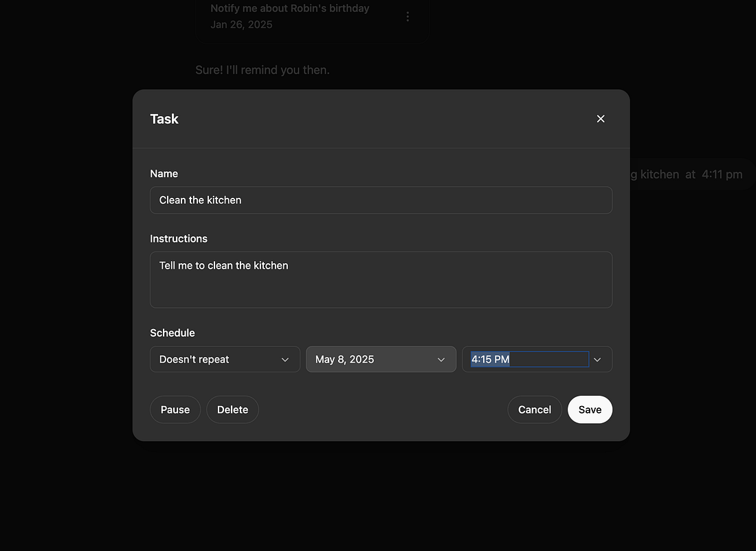The width and height of the screenshot is (756, 551).
Task: Click the "Instructions" field label
Action: (179, 238)
